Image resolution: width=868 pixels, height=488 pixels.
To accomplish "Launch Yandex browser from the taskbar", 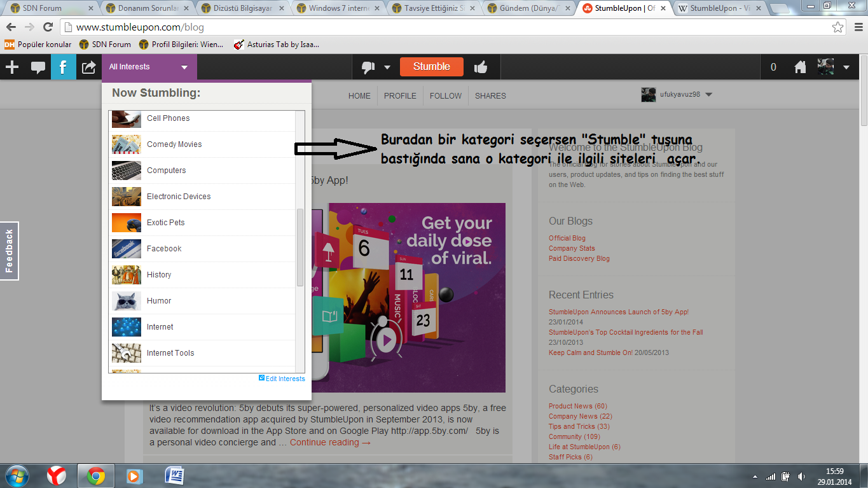I will [57, 475].
